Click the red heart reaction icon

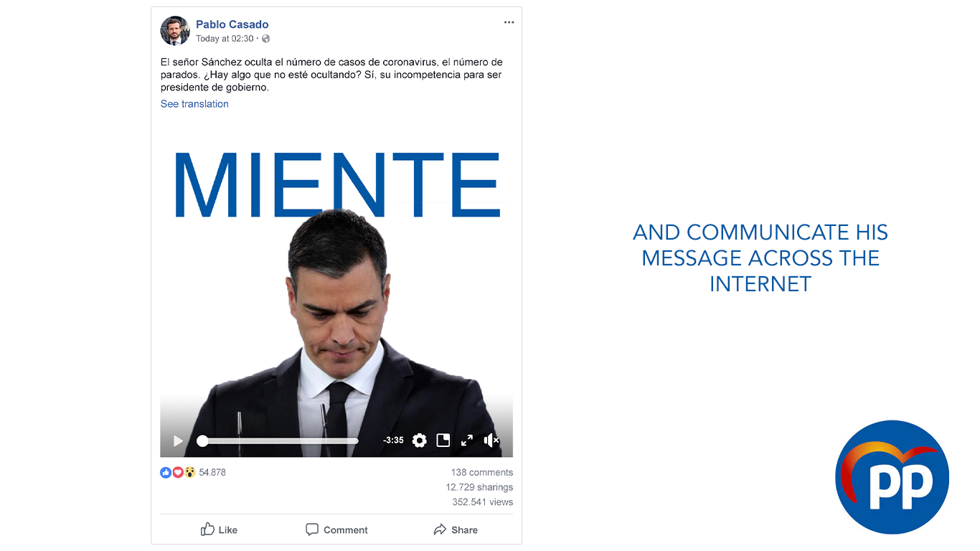[x=178, y=472]
